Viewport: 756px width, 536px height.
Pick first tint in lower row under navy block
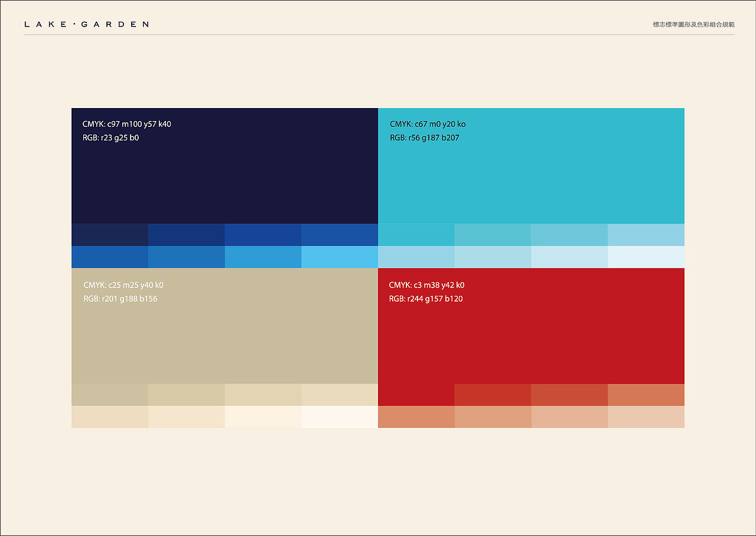click(x=110, y=257)
